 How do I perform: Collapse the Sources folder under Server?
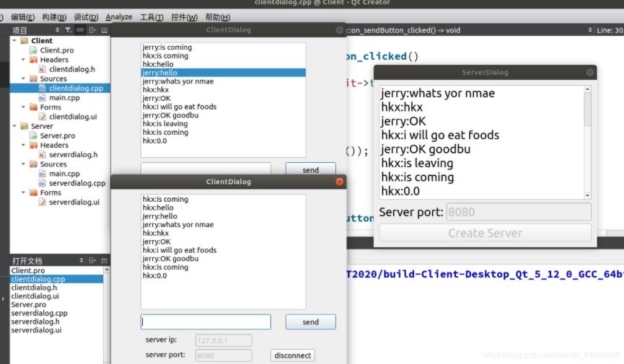click(x=23, y=164)
